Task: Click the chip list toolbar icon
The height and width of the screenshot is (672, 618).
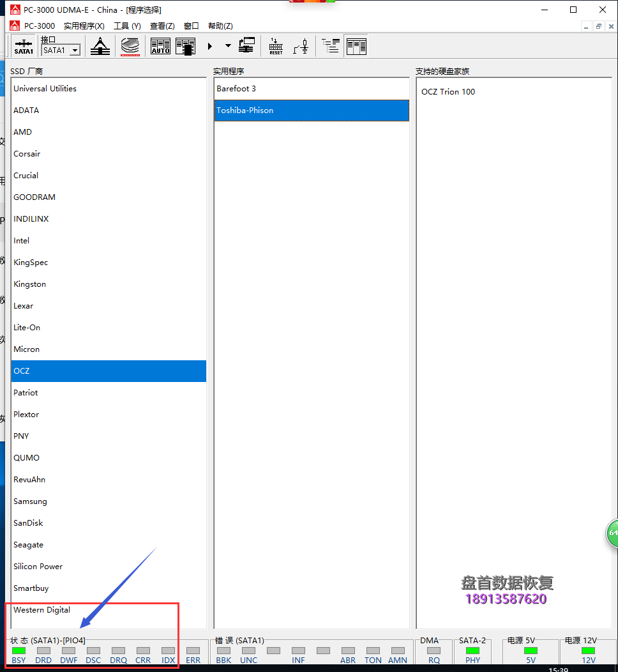Action: (x=185, y=46)
